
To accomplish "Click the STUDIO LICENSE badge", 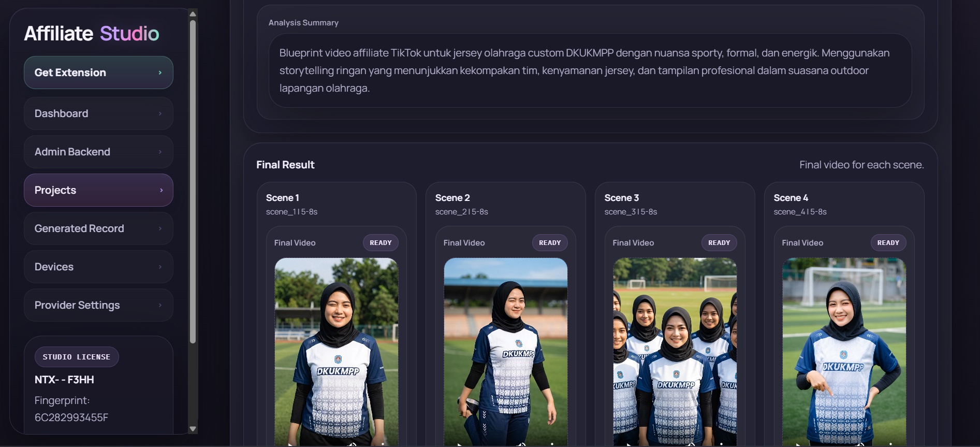I will click(77, 357).
